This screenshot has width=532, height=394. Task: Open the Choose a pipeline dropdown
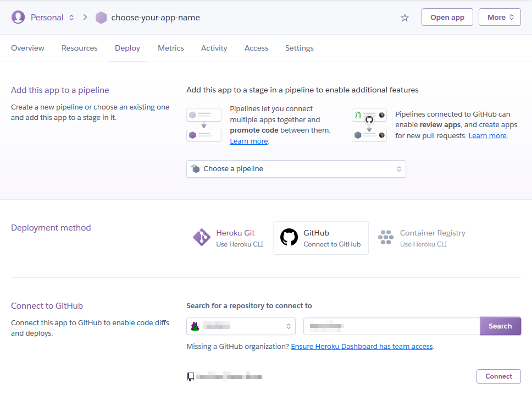[x=296, y=169]
